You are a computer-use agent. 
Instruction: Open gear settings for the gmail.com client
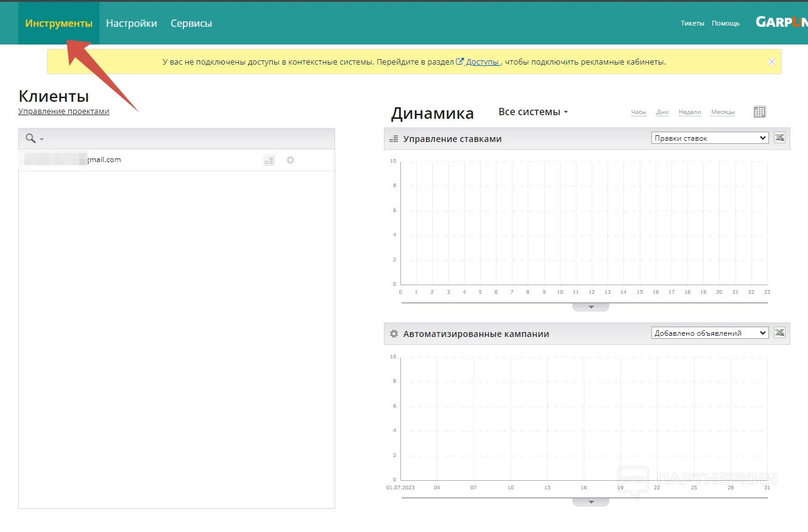click(291, 160)
